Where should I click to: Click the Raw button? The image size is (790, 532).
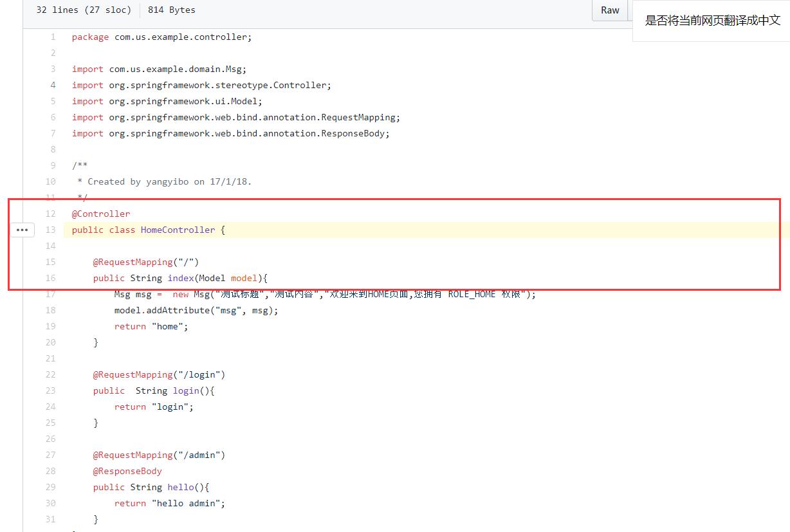coord(609,10)
